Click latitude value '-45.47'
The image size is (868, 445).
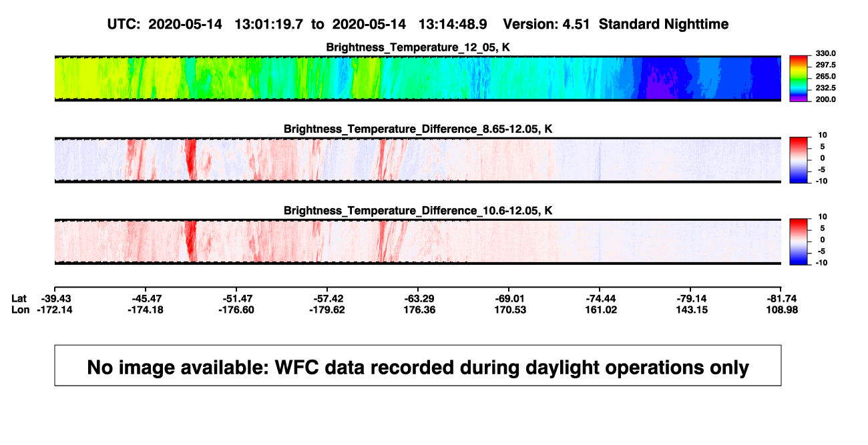(146, 298)
